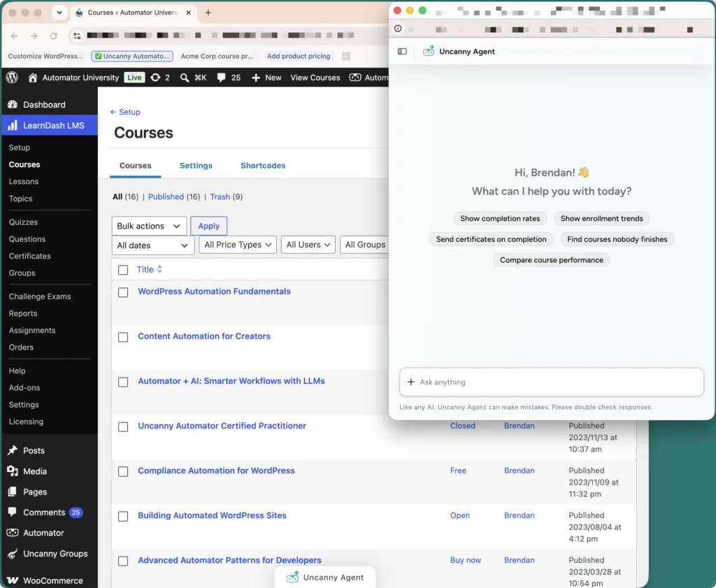Open Quizzes in LearnDash submenu
Screen dimensions: 716x588
[x=23, y=222]
